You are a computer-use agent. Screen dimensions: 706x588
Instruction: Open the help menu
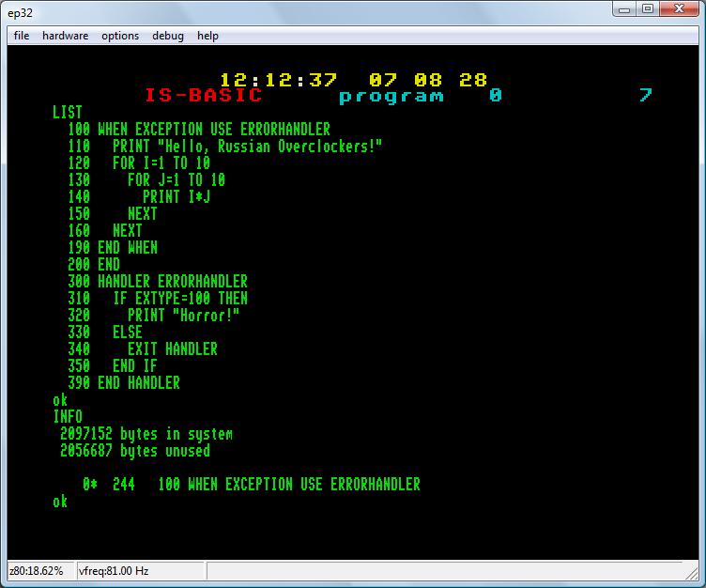[207, 36]
